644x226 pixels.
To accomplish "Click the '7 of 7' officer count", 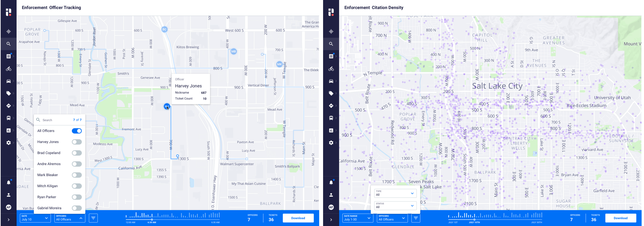I will click(x=77, y=120).
